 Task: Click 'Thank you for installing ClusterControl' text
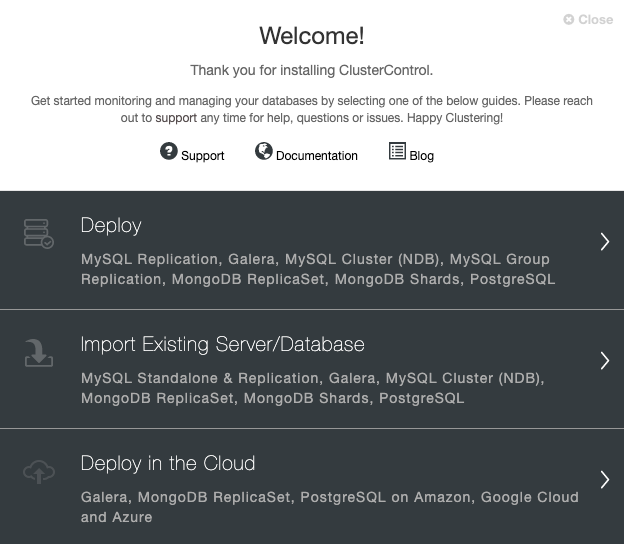click(312, 70)
